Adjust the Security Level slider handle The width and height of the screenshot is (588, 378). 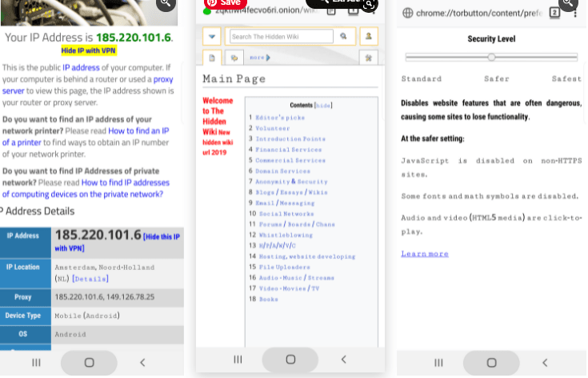[x=491, y=57]
